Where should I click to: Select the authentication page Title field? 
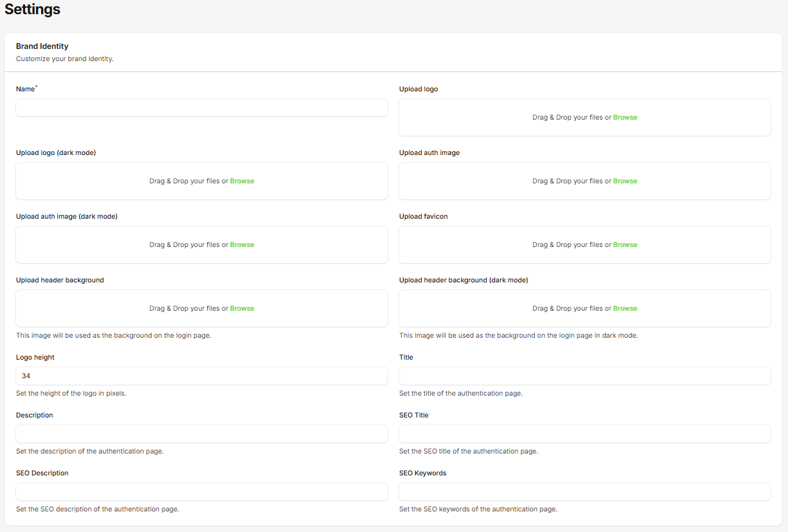click(x=585, y=376)
